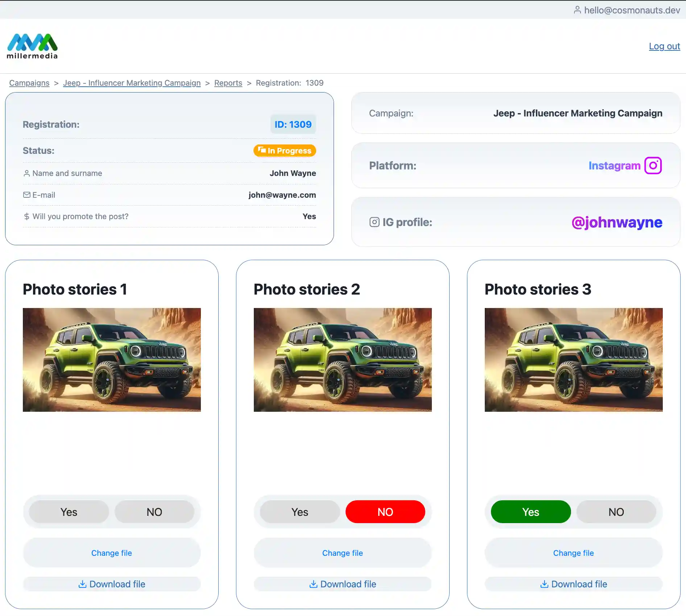
Task: Open the @johnwayne IG profile
Action: click(617, 222)
